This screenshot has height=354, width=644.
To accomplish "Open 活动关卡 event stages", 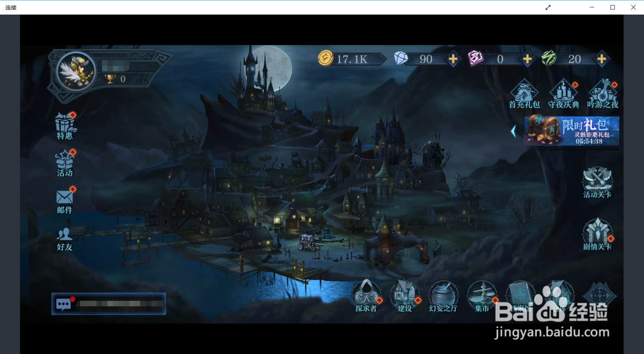I will 597,183.
